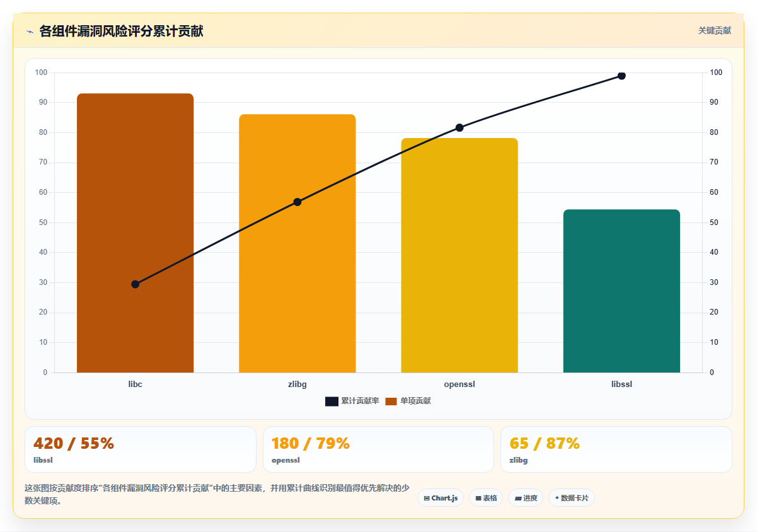Viewport: 757px width, 532px height.
Task: Click the description text under the cards
Action: 217,494
